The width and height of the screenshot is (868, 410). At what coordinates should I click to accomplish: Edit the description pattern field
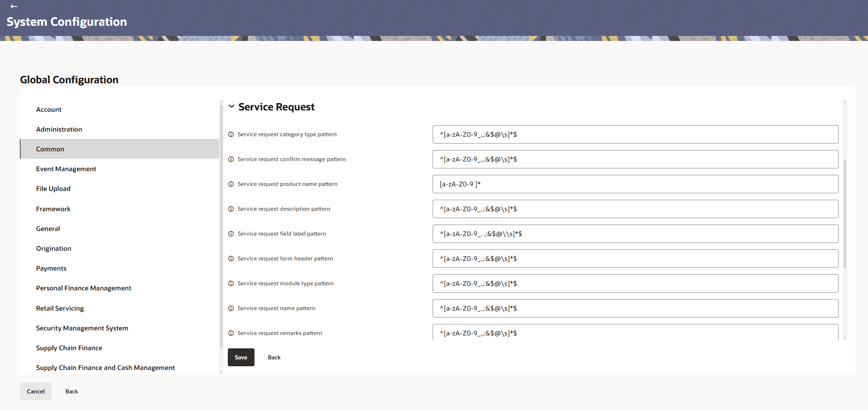tap(635, 209)
